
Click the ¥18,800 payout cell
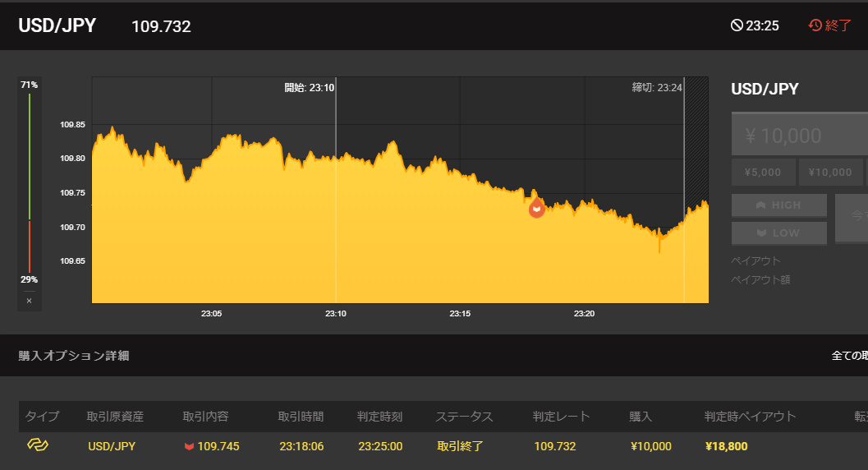click(727, 446)
